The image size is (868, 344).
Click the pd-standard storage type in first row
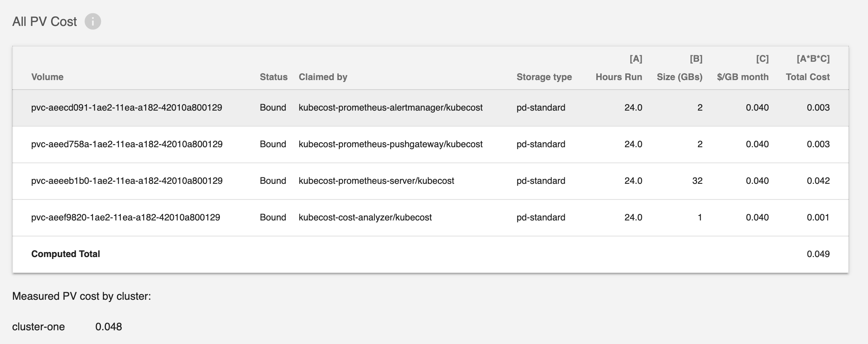click(541, 108)
